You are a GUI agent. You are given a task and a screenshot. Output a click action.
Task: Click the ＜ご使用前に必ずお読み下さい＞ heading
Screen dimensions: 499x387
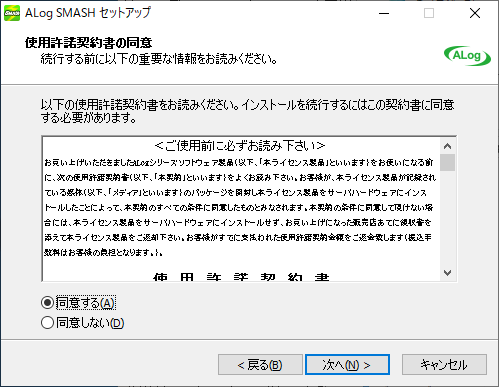pos(240,146)
